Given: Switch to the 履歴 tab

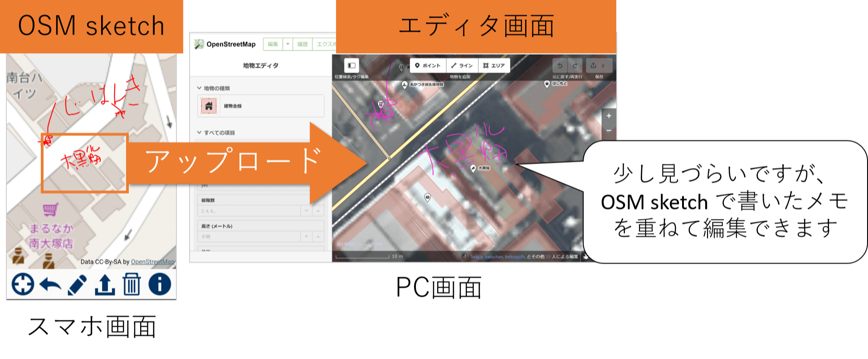Looking at the screenshot, I should (x=302, y=44).
